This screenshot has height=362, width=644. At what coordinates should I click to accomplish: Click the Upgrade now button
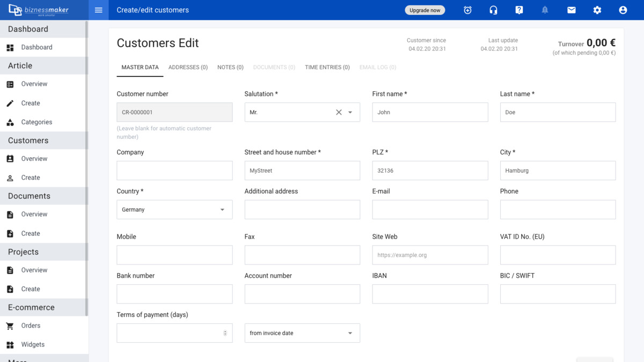pos(425,10)
